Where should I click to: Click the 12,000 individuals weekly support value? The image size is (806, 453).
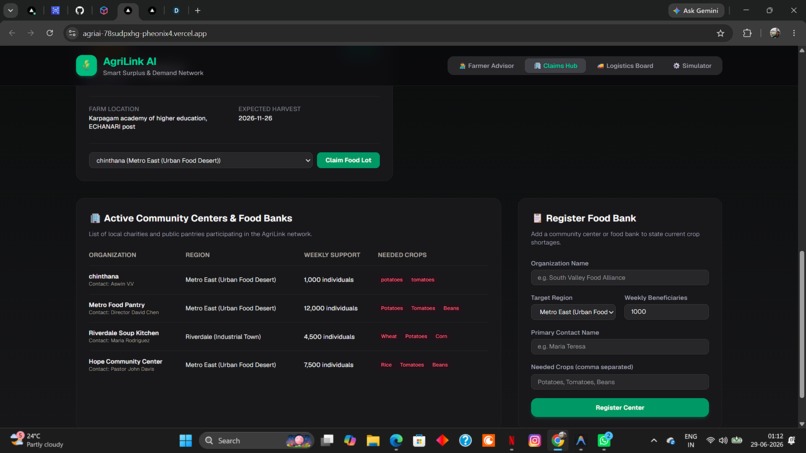331,309
